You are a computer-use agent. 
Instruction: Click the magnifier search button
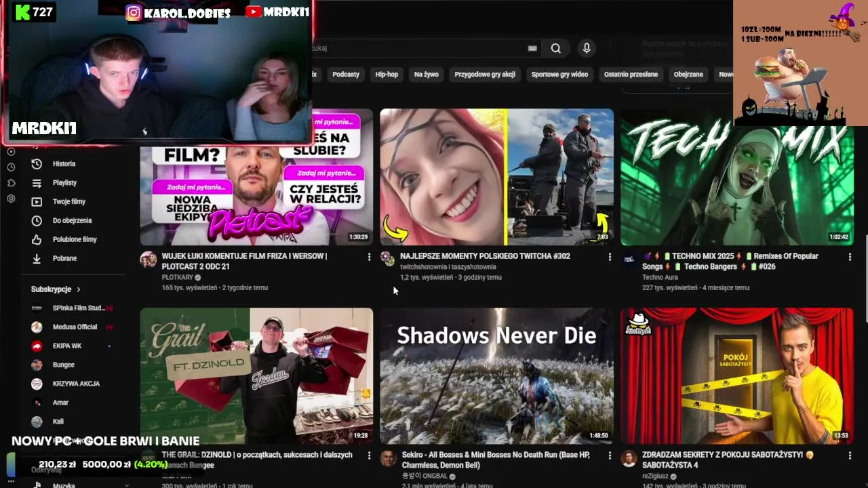click(556, 48)
